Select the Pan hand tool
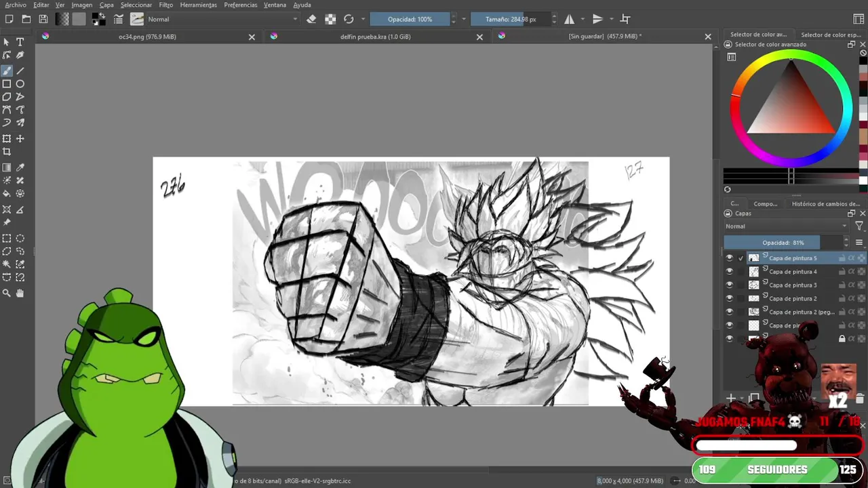Image resolution: width=868 pixels, height=488 pixels. pos(20,293)
